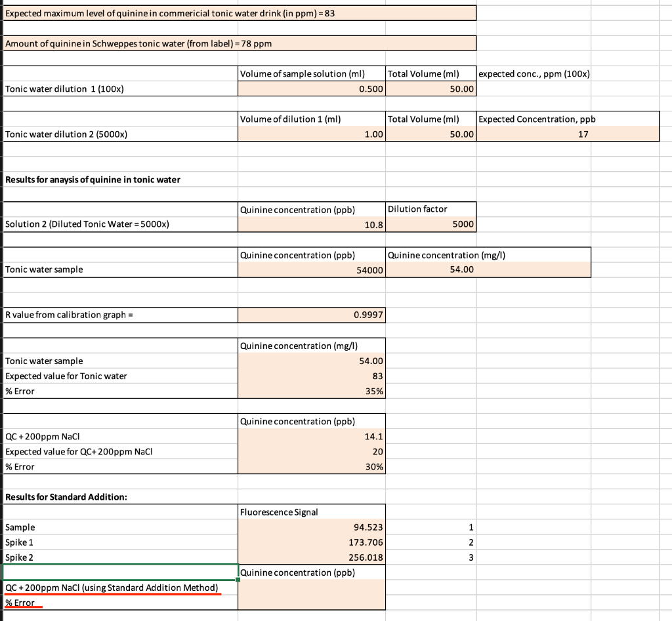
Task: Click 'Results for anaysis of quinine' heading
Action: click(93, 180)
